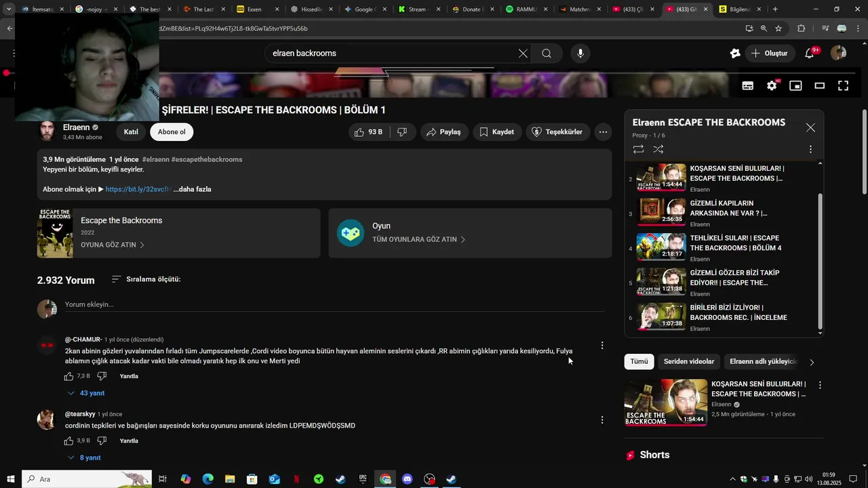Like the @tearskyy comment
This screenshot has height=488, width=868.
(68, 441)
